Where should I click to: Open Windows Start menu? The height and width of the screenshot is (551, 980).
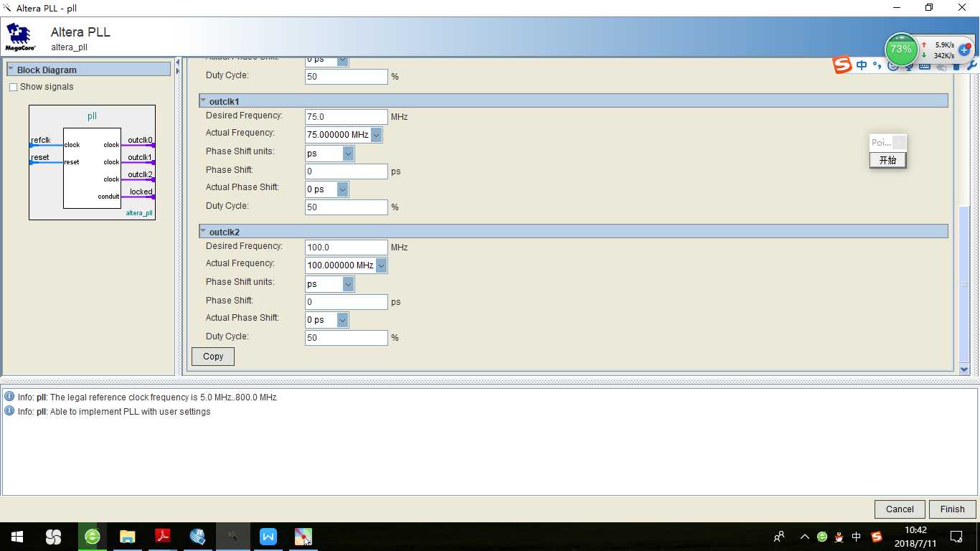[17, 537]
